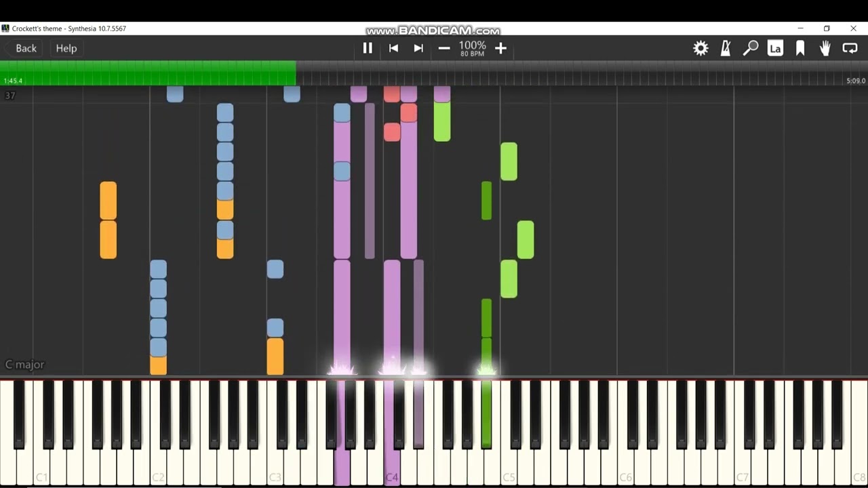Click the C6 piano key
868x488 pixels.
coord(625,468)
